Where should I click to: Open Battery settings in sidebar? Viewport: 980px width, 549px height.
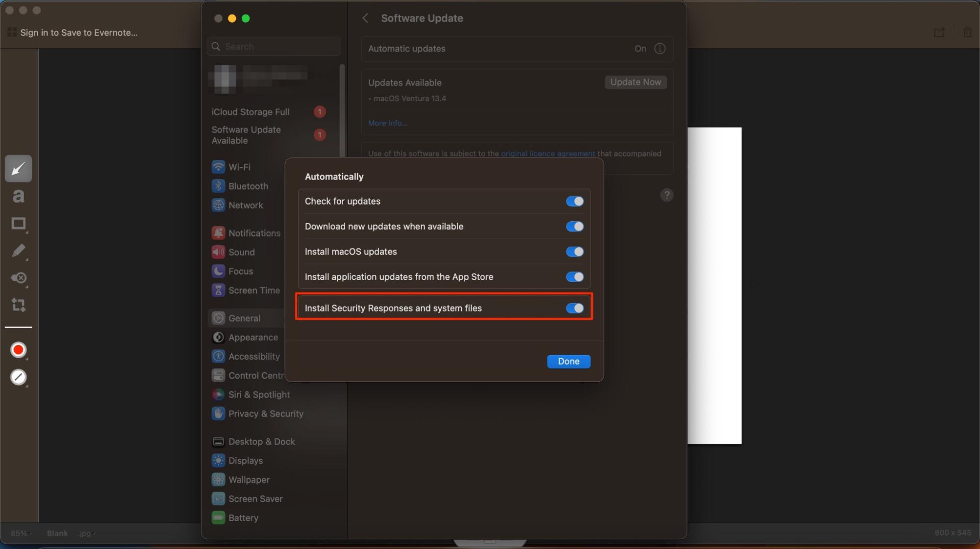point(235,518)
